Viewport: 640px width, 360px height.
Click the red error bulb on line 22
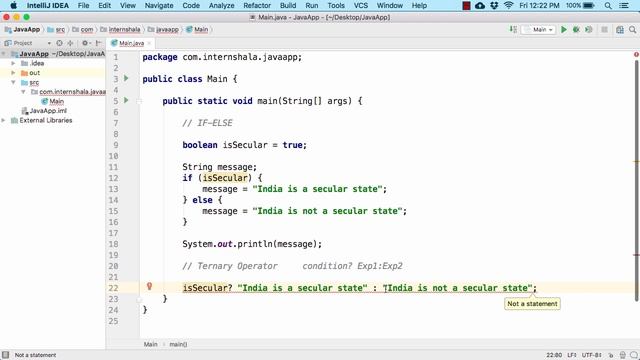(149, 286)
